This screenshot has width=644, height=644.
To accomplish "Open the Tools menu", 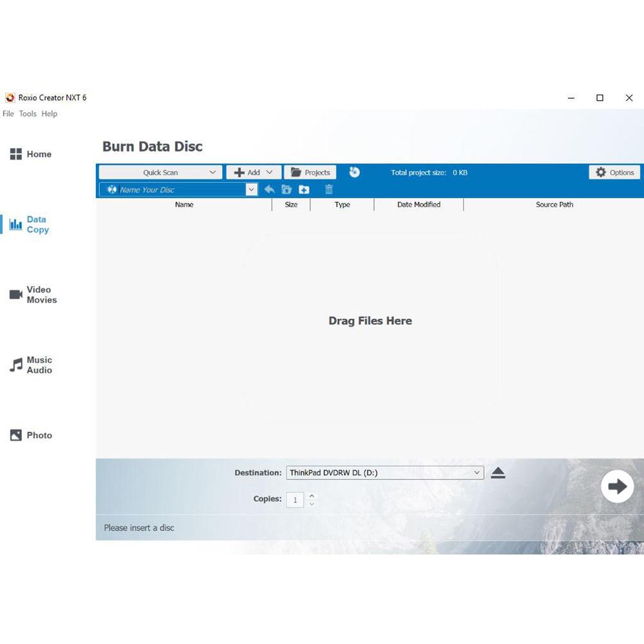I will tap(28, 113).
